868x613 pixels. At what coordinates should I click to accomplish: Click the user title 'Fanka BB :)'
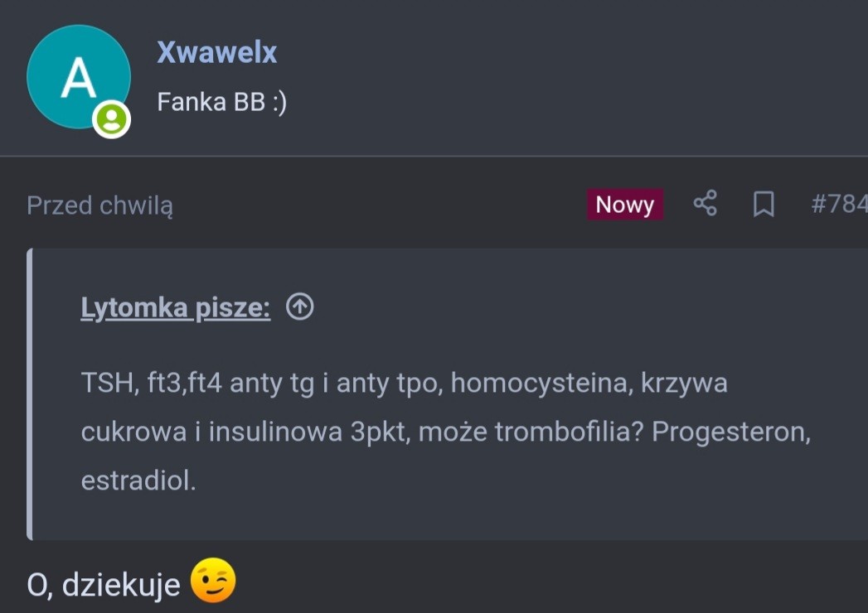pos(221,102)
